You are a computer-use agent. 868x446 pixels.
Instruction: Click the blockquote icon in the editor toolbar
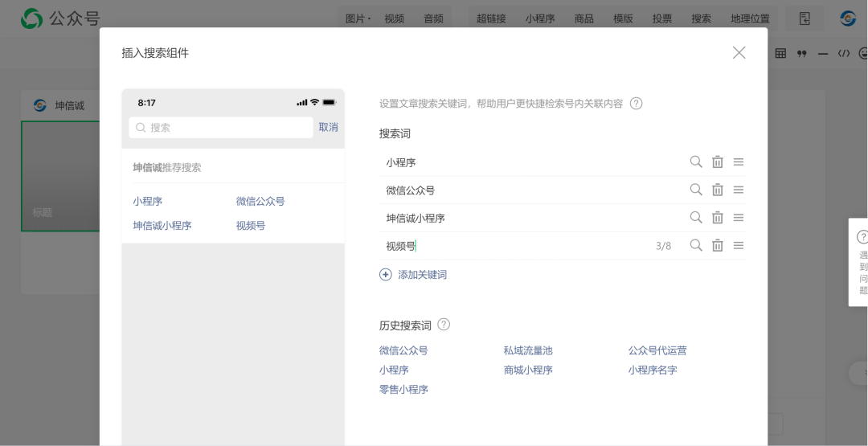[x=801, y=53]
